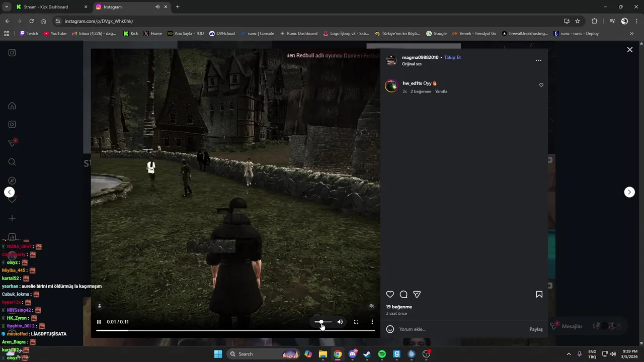
Task: Open the bookmarks apps grid icon
Action: click(x=7, y=34)
